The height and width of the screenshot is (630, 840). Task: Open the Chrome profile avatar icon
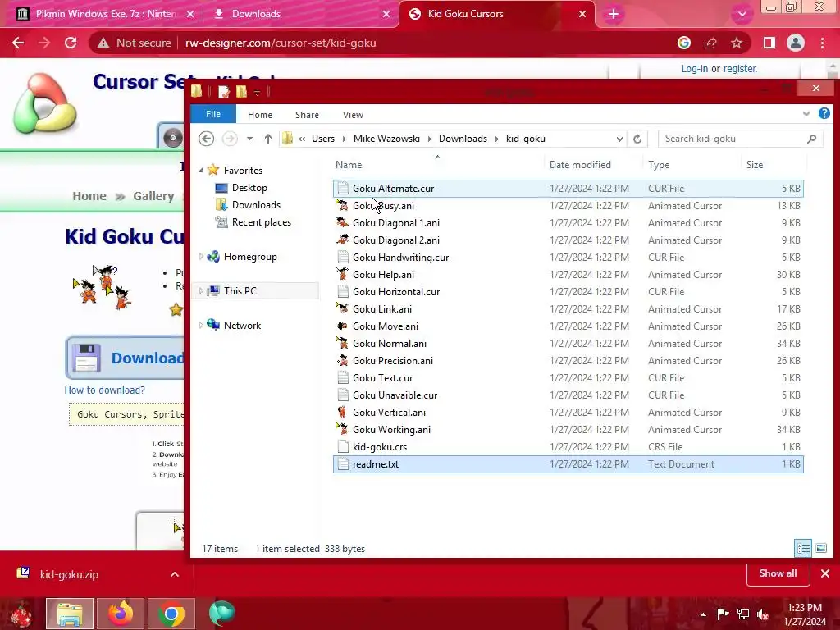pyautogui.click(x=796, y=43)
